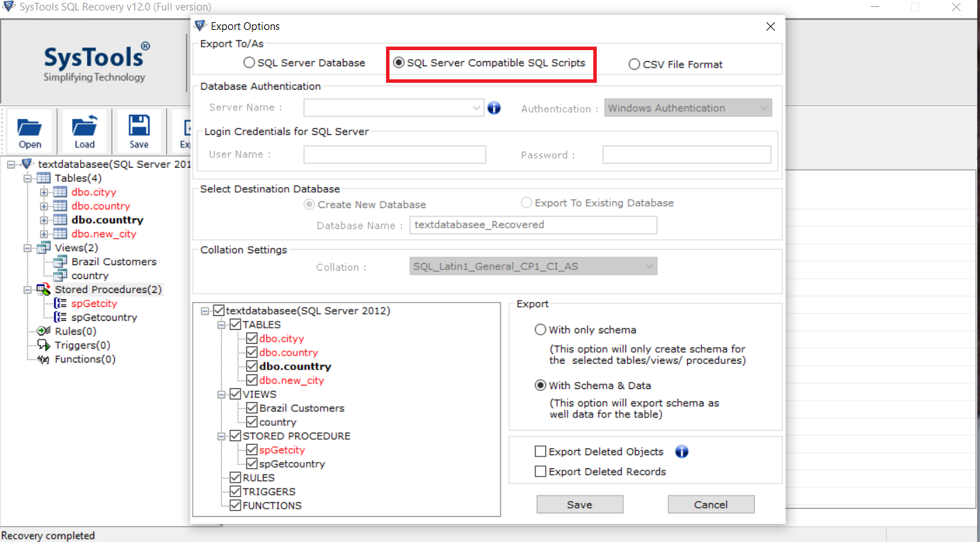Click the Export Deleted Objects info icon
This screenshot has width=980, height=542.
[682, 452]
